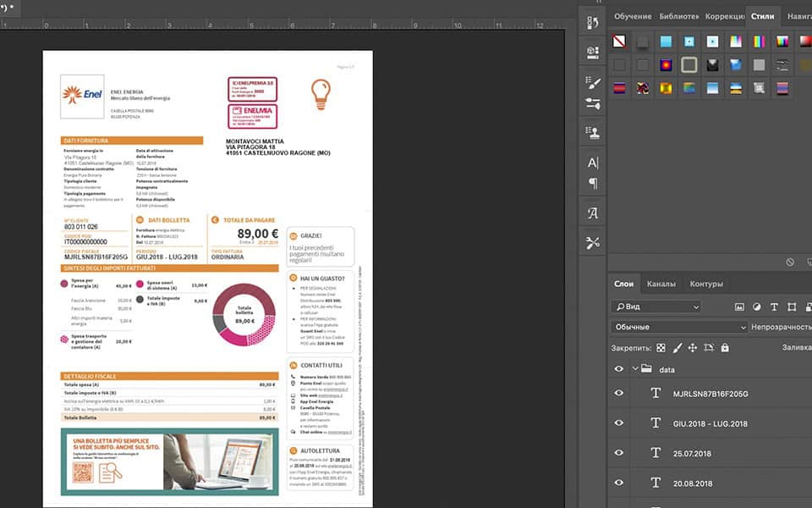Hide the 25.07.2018 layer

(x=619, y=452)
